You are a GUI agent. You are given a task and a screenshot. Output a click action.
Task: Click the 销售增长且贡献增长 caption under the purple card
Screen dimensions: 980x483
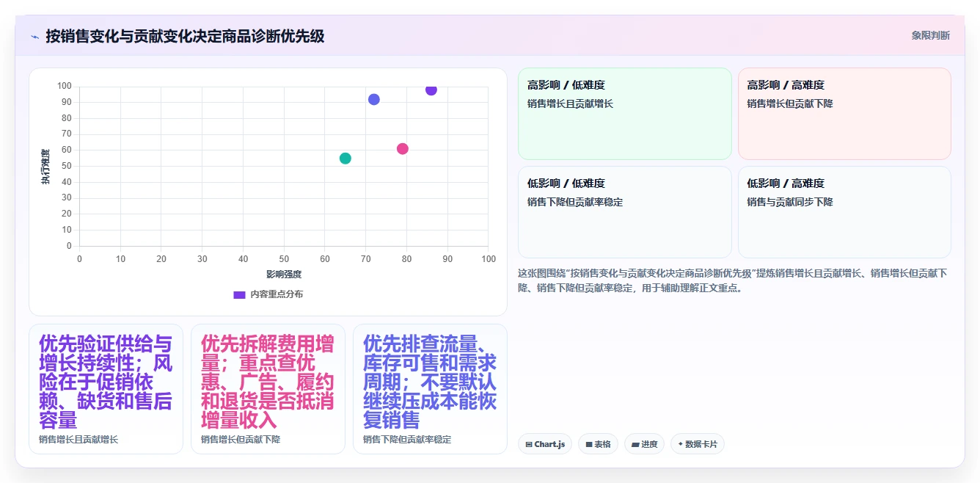click(78, 440)
